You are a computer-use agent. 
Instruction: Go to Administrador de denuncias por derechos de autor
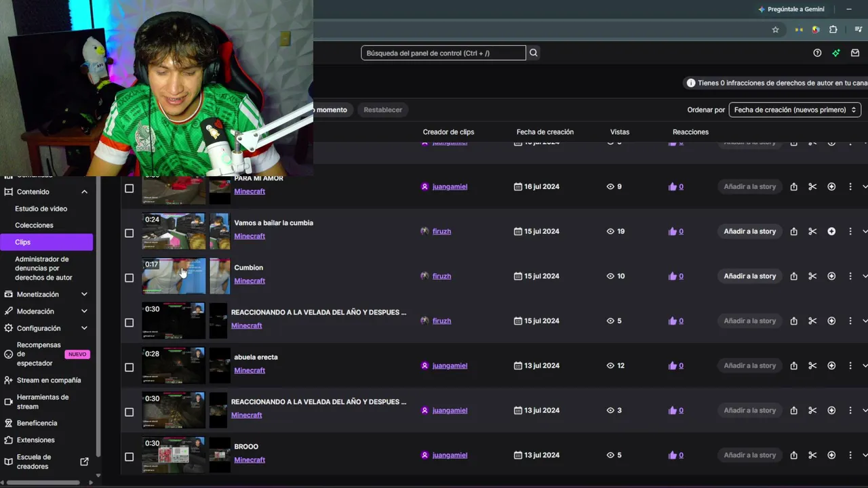tap(43, 268)
